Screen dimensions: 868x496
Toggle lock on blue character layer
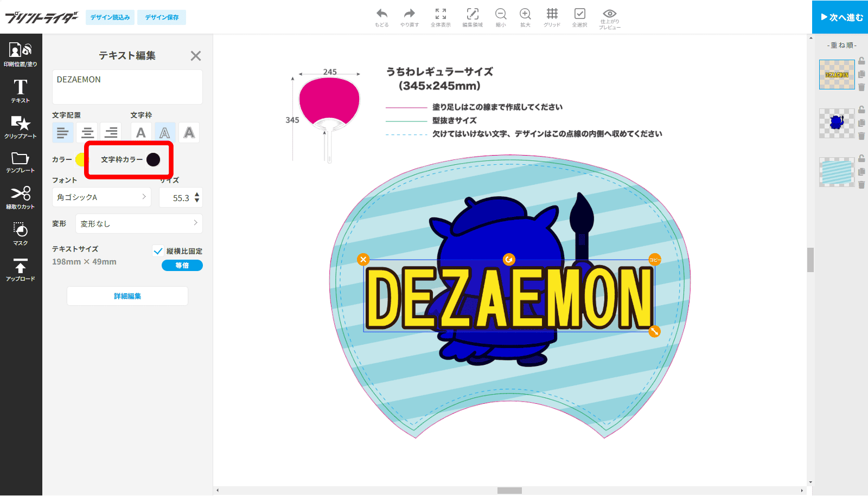click(861, 109)
